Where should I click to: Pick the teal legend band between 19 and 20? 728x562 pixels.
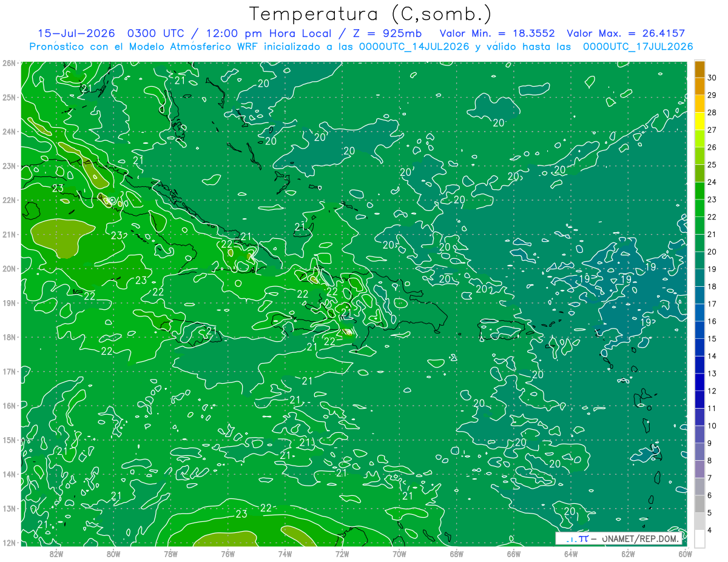(699, 260)
